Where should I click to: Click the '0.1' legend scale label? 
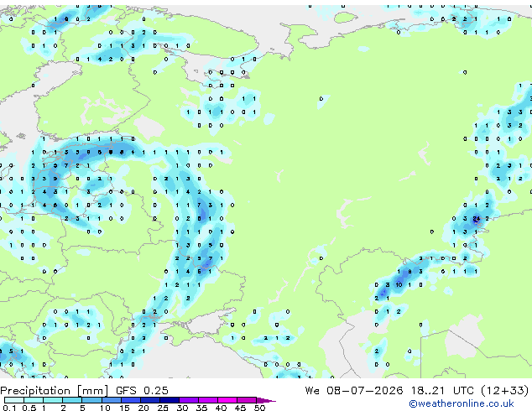10,408
